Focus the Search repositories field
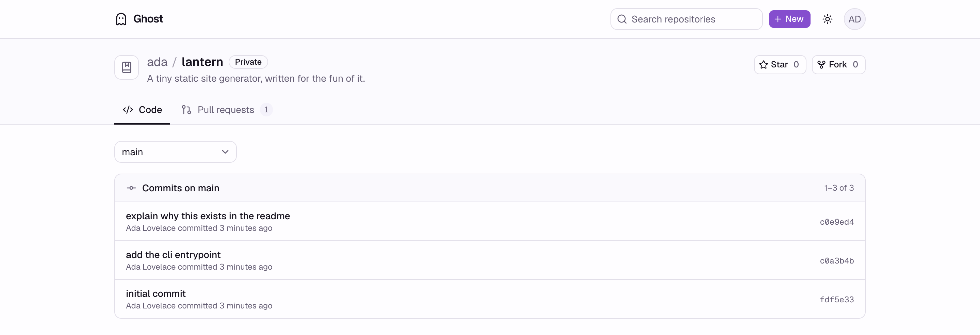The width and height of the screenshot is (980, 335). [x=686, y=19]
